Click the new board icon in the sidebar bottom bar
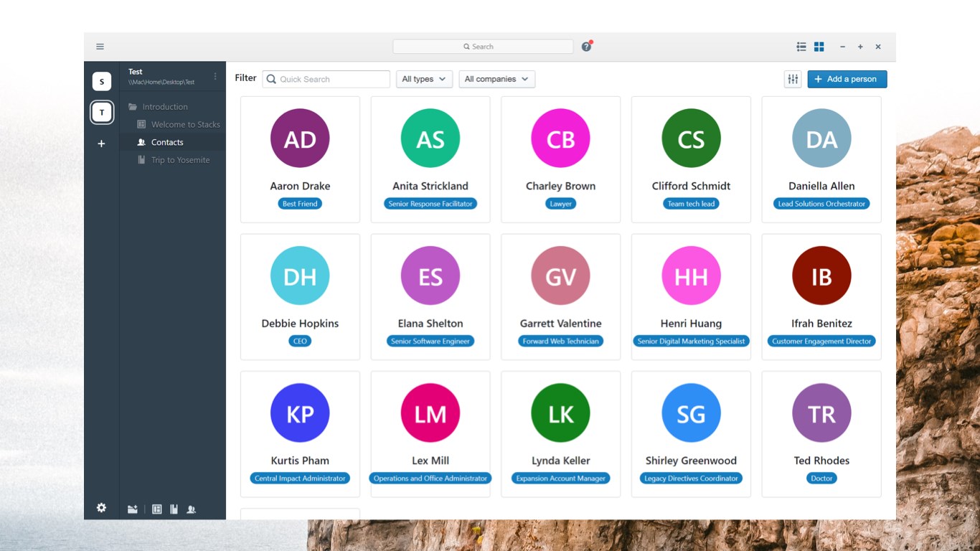Image resolution: width=980 pixels, height=551 pixels. tap(157, 509)
